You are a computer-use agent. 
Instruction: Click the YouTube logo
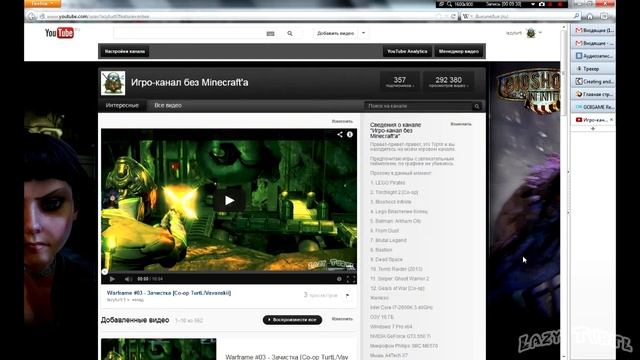pyautogui.click(x=60, y=33)
